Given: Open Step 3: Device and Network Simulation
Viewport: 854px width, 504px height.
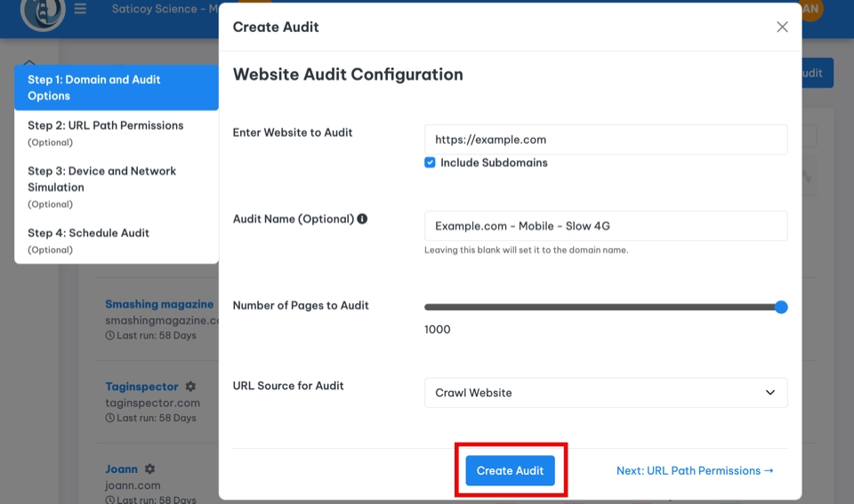Looking at the screenshot, I should coord(116,186).
